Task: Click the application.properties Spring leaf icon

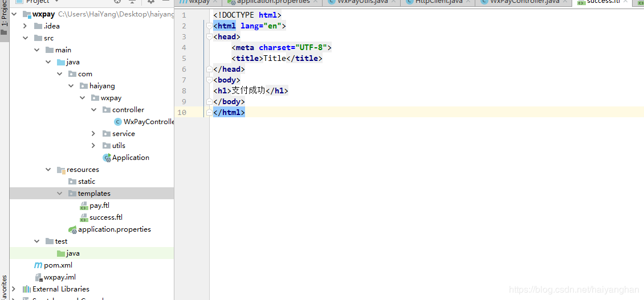Action: (x=72, y=229)
